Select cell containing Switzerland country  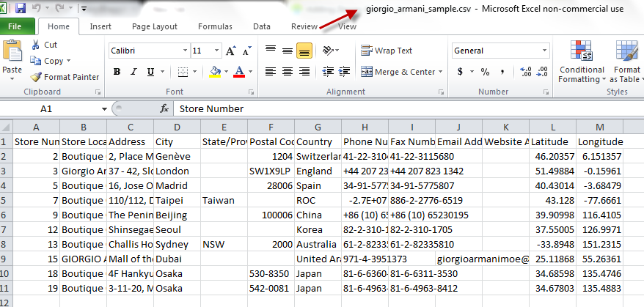coord(318,156)
